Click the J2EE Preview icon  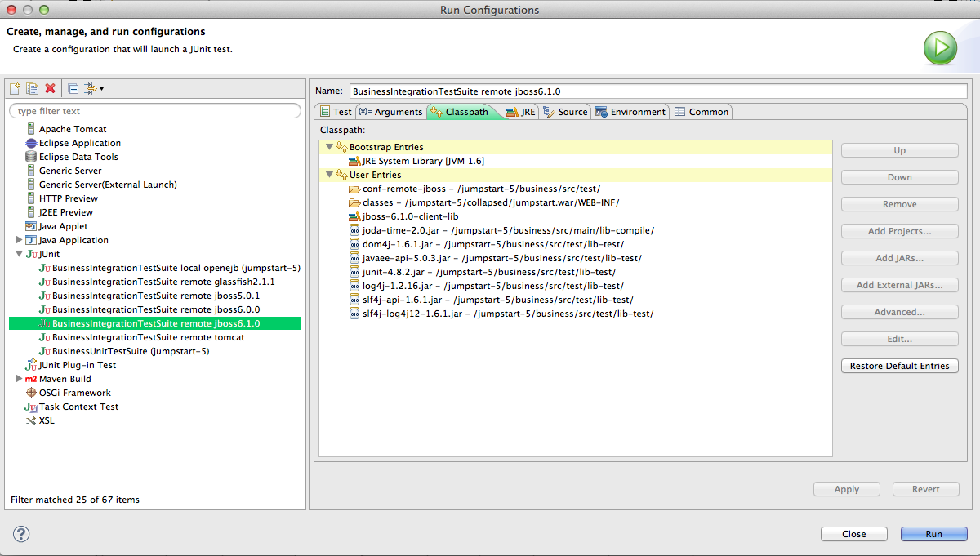32,212
